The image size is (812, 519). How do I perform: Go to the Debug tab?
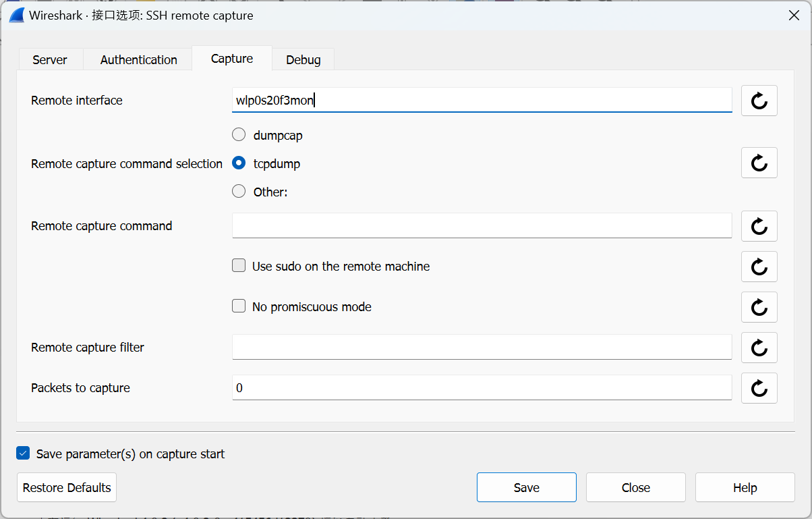(x=303, y=59)
